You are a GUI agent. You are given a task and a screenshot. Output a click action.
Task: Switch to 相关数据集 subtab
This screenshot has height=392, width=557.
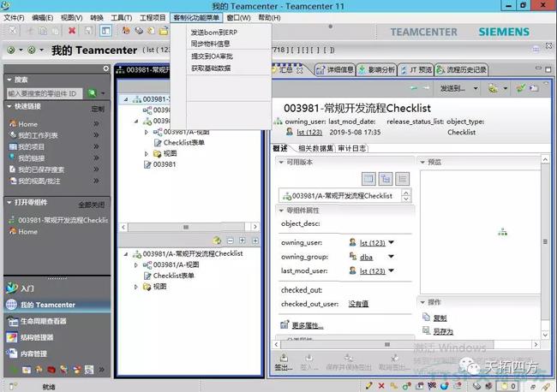tap(315, 148)
